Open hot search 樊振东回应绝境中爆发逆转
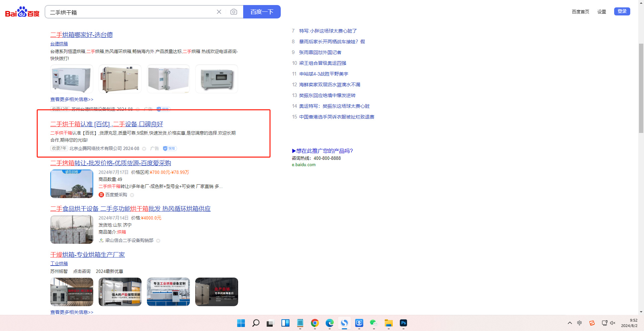 point(327,95)
